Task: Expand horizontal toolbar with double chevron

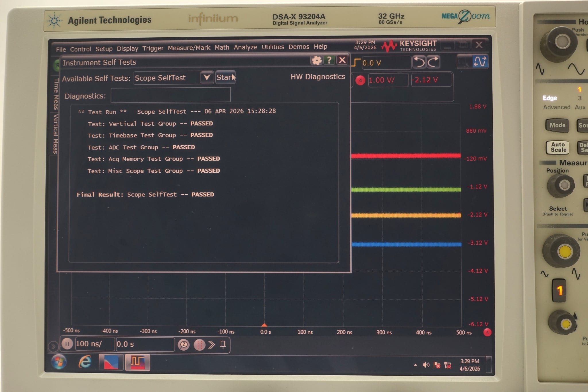Action: (x=212, y=345)
